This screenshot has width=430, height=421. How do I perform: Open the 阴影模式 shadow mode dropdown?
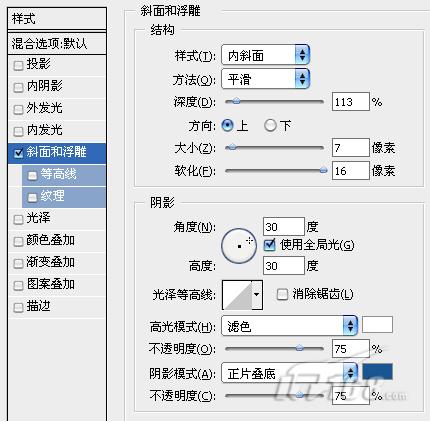click(x=289, y=373)
